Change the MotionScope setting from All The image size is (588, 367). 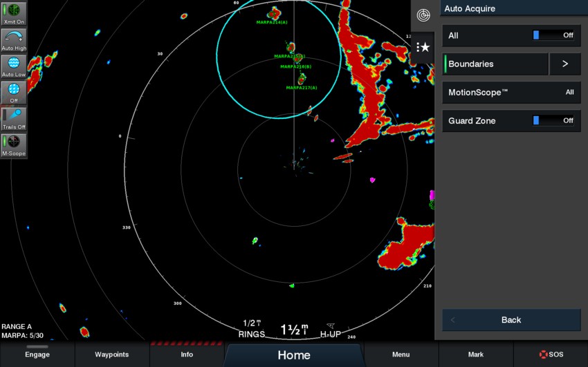(x=511, y=93)
